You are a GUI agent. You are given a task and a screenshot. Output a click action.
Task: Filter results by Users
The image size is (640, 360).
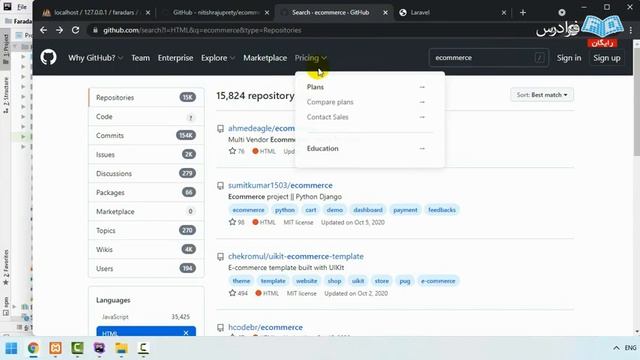click(146, 269)
